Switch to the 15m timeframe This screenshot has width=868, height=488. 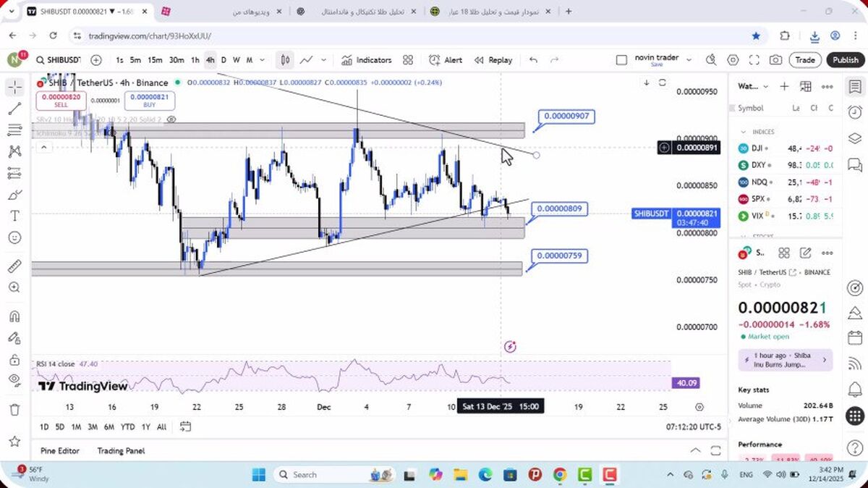[x=155, y=60]
